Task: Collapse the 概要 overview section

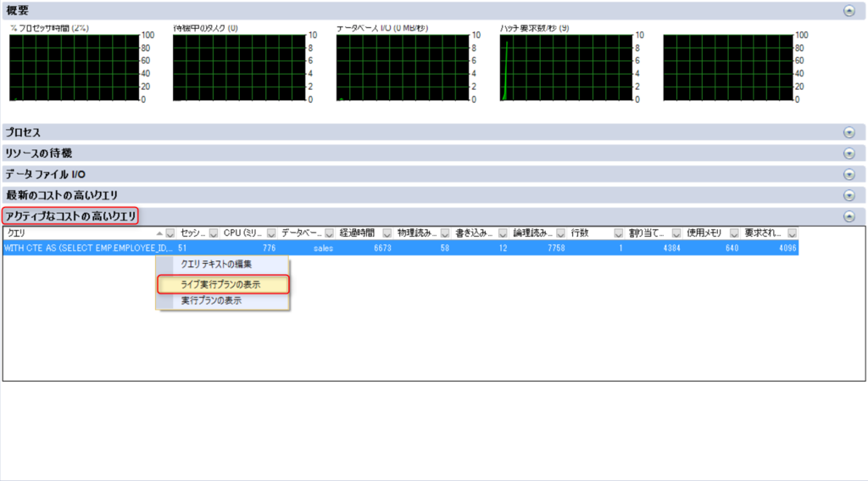Action: pyautogui.click(x=849, y=10)
